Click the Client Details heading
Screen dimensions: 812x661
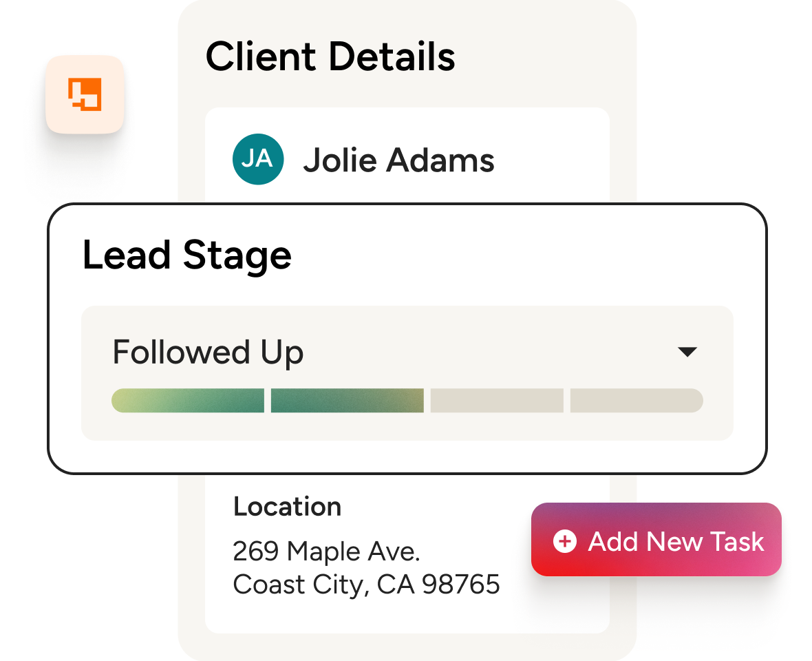click(330, 56)
